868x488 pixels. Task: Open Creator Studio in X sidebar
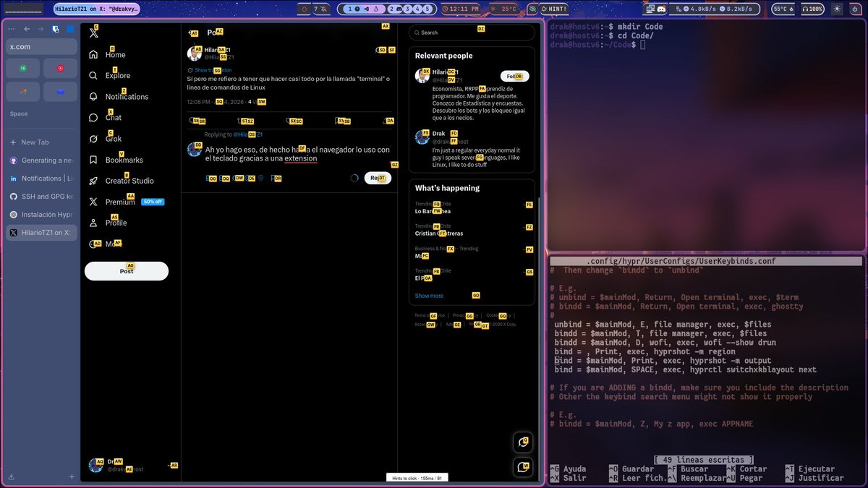click(121, 181)
